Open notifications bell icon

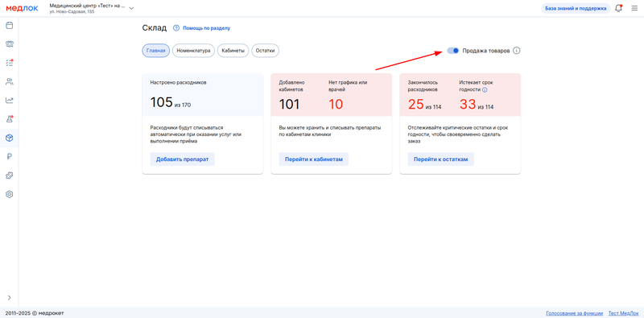click(618, 8)
